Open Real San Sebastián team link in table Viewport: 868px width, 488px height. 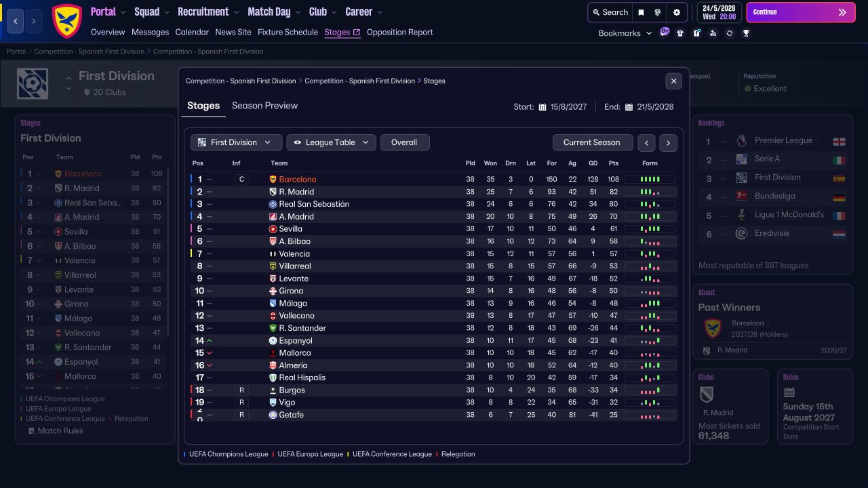[314, 204]
